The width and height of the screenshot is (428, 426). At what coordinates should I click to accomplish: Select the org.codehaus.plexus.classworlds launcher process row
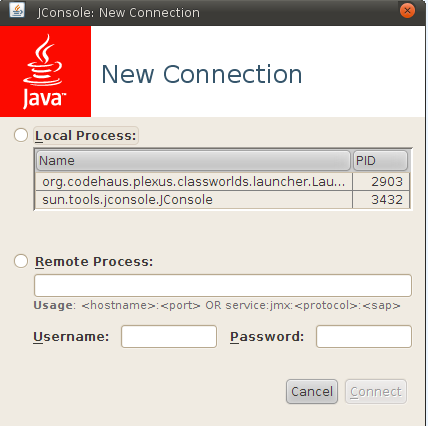pyautogui.click(x=222, y=182)
